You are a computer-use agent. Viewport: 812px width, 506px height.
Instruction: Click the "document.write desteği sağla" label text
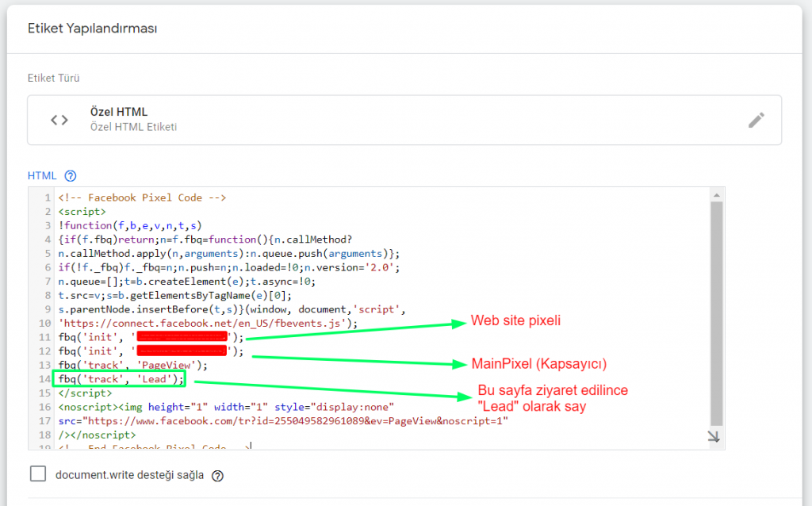[129, 475]
